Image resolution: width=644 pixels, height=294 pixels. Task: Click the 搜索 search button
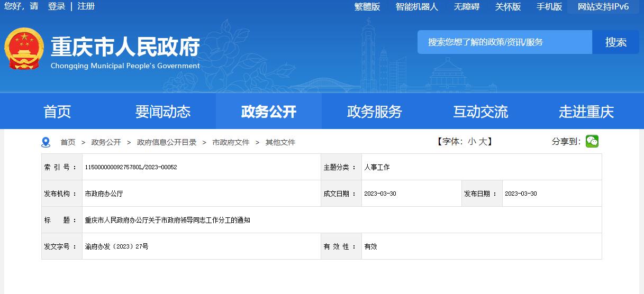616,42
